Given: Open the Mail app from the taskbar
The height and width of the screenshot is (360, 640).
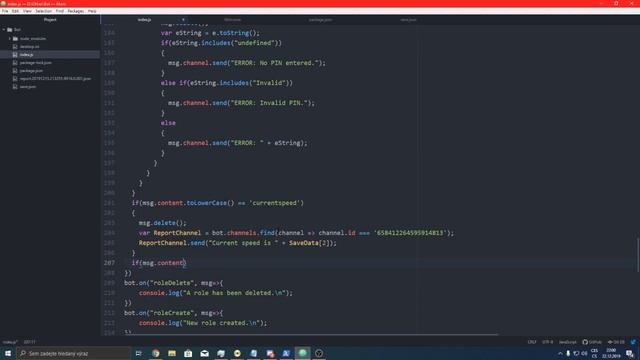Looking at the screenshot, I should point(204,353).
